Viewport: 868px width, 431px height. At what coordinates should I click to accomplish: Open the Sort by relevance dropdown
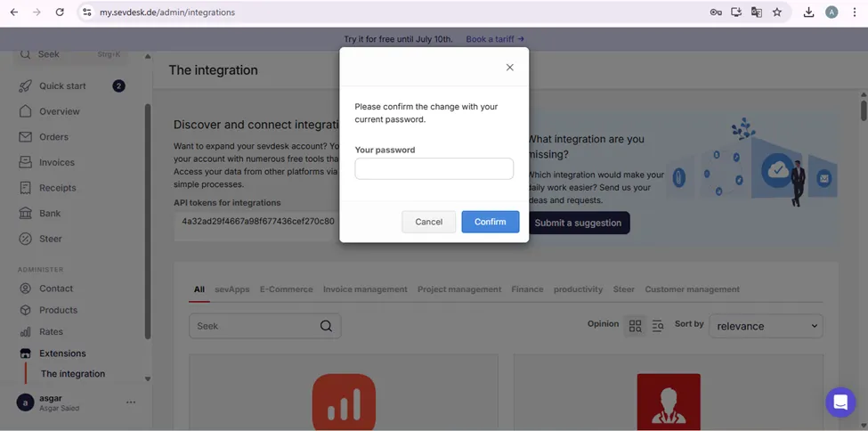[767, 326]
